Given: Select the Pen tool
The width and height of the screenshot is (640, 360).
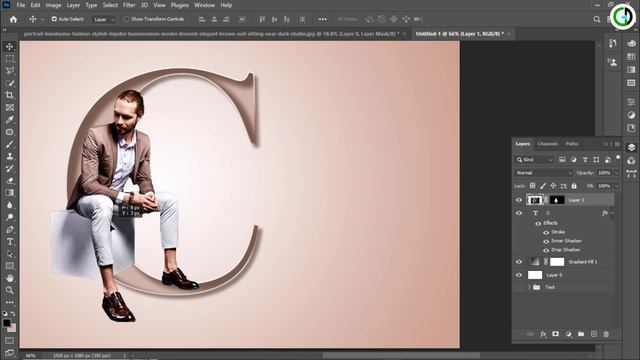Looking at the screenshot, I should pos(9,229).
